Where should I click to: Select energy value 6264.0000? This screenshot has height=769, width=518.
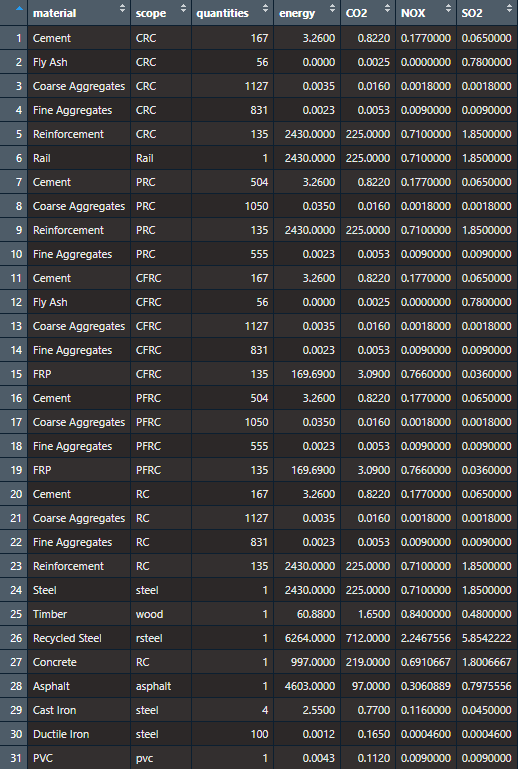pos(310,638)
